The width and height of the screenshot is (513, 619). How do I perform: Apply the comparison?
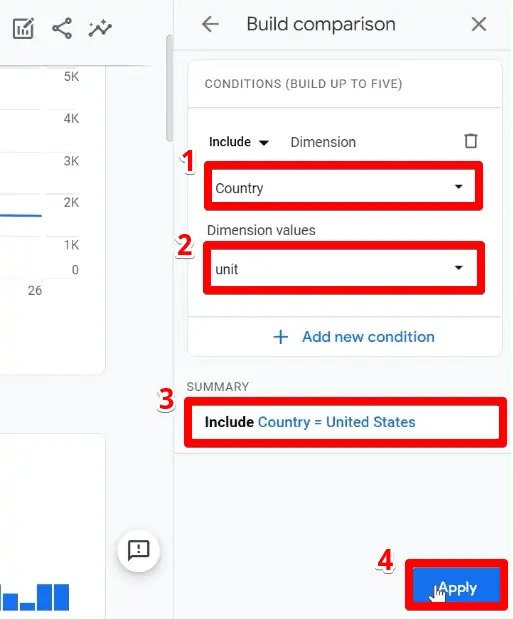(456, 588)
